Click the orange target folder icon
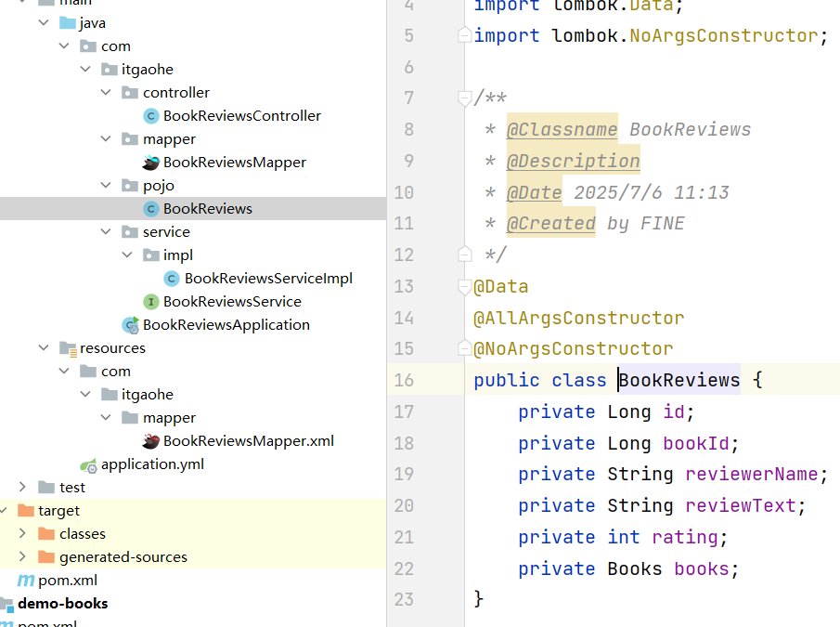This screenshot has height=627, width=840. click(26, 510)
